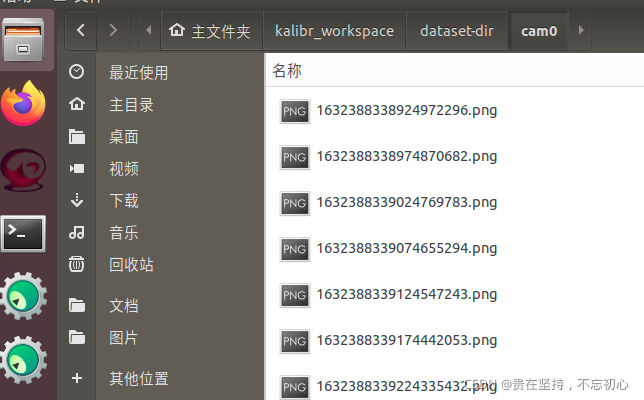Go back to the previous folder
Image resolution: width=644 pixels, height=400 pixels.
pyautogui.click(x=81, y=30)
